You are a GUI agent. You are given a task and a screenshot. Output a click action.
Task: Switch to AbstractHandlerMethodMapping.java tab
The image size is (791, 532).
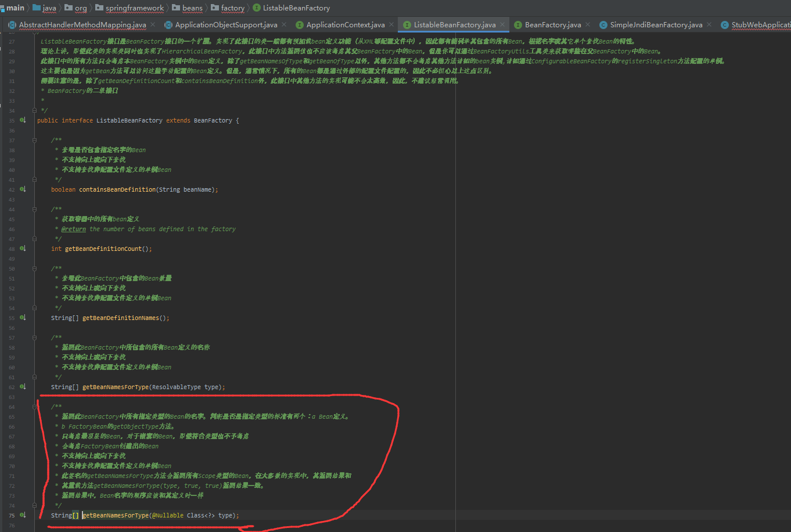[82, 24]
